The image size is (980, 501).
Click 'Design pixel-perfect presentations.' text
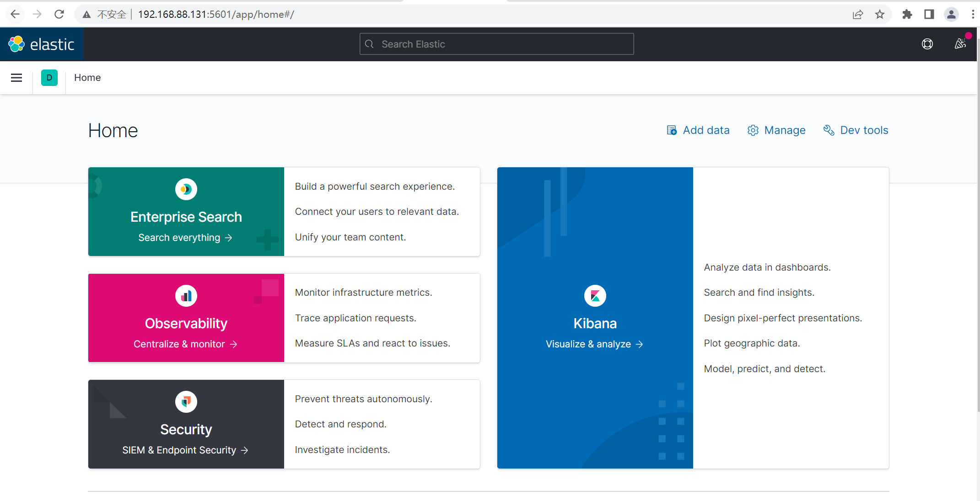coord(783,318)
